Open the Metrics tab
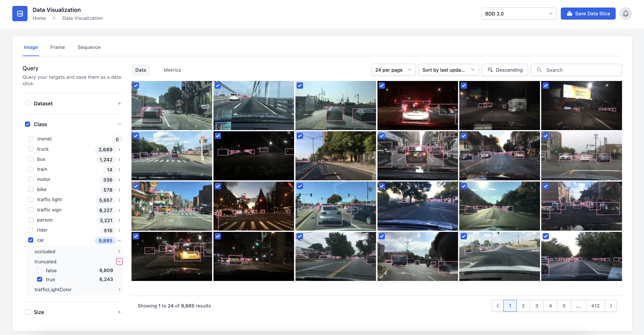The height and width of the screenshot is (335, 644). coord(172,70)
